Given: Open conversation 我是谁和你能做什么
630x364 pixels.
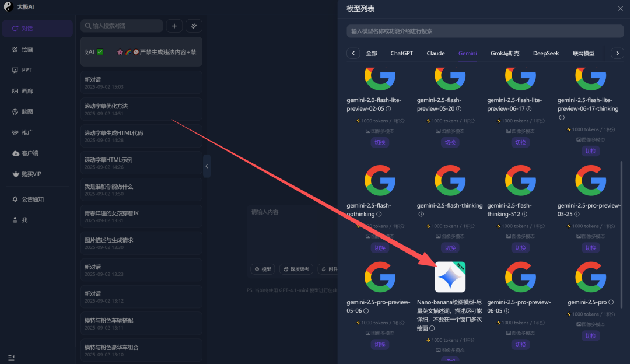Looking at the screenshot, I should [141, 190].
